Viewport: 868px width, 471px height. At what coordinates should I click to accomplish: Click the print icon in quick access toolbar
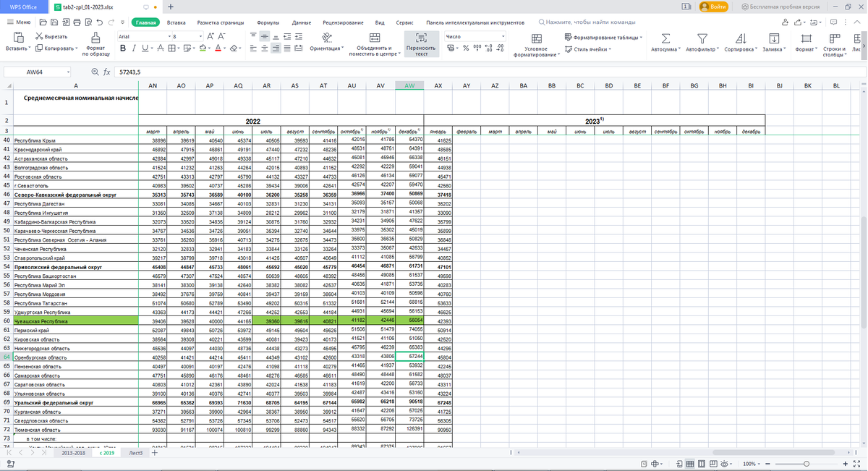(x=77, y=22)
